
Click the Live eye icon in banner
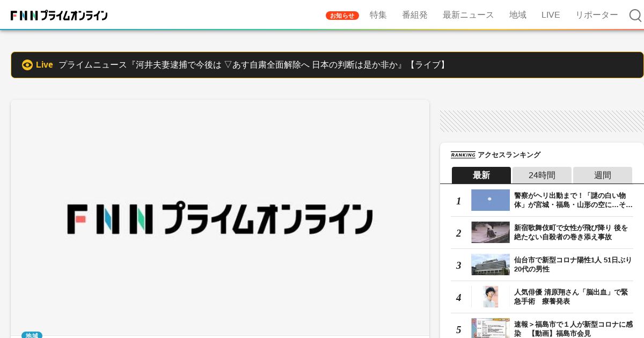click(x=27, y=65)
